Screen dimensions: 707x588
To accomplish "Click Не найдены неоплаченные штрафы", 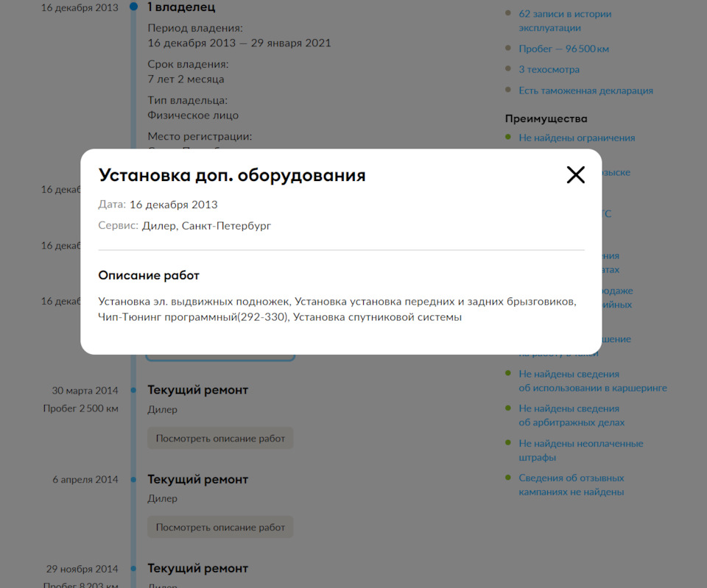I will tap(580, 450).
